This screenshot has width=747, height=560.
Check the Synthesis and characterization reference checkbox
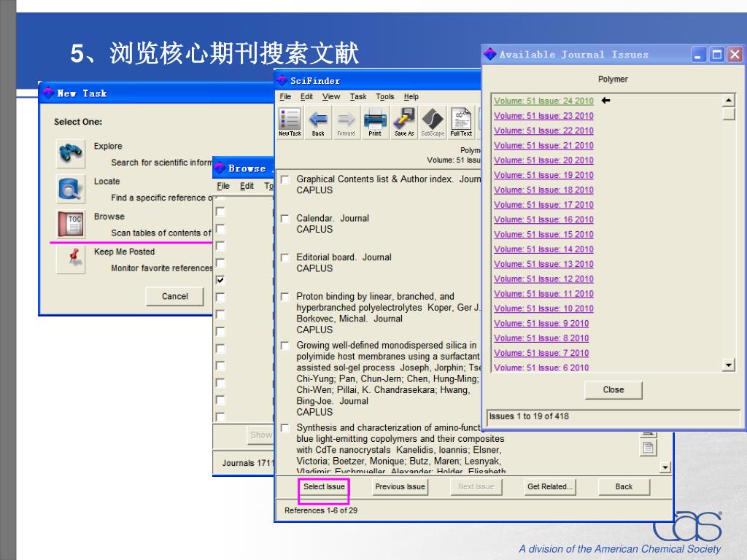pyautogui.click(x=285, y=428)
